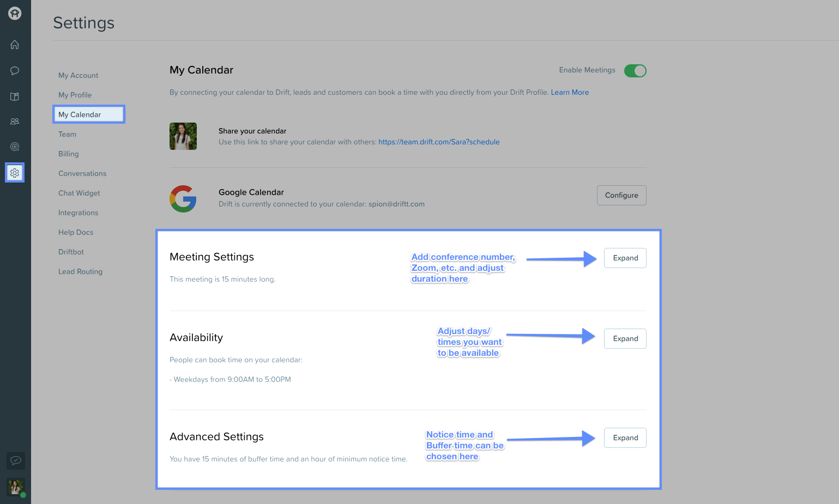Click the My Calendar heading

click(202, 70)
